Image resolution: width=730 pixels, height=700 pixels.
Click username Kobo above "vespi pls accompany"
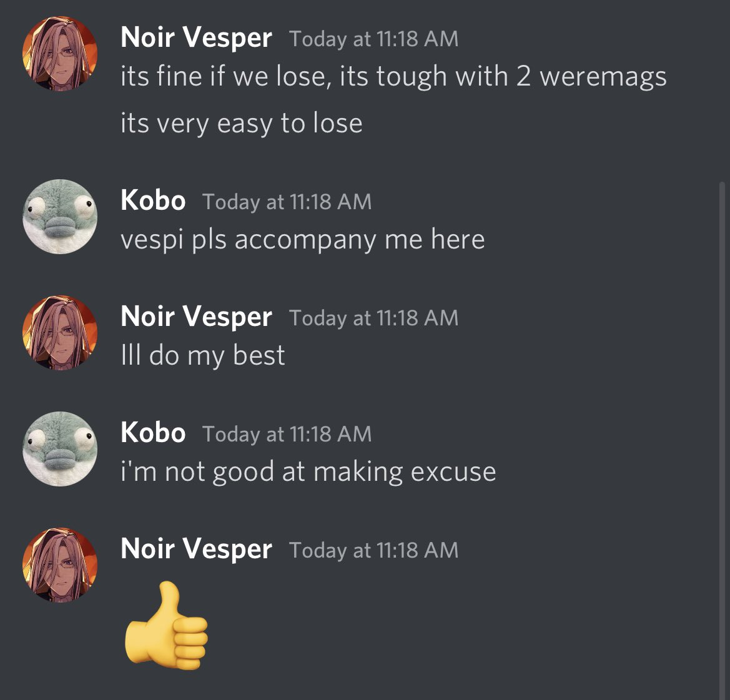[x=153, y=200]
